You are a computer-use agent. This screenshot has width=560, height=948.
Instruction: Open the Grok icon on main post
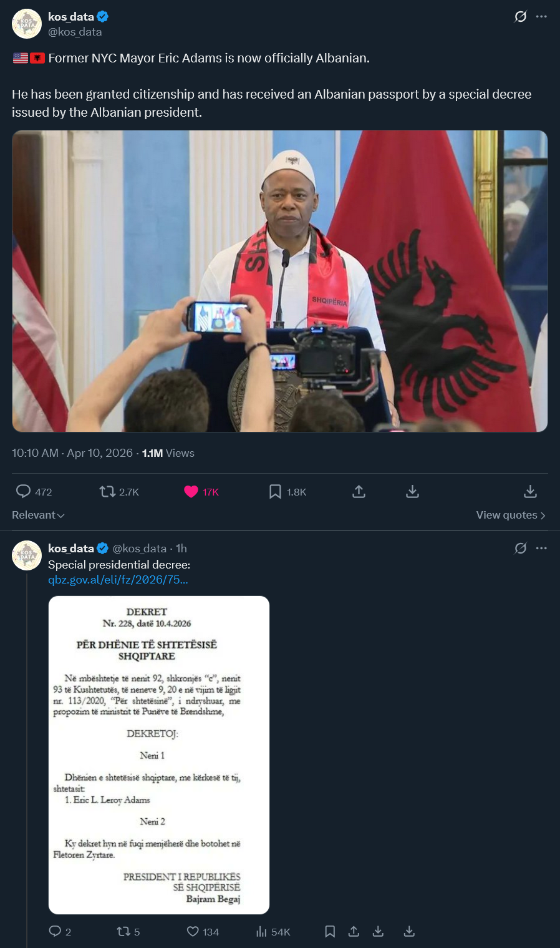tap(520, 17)
